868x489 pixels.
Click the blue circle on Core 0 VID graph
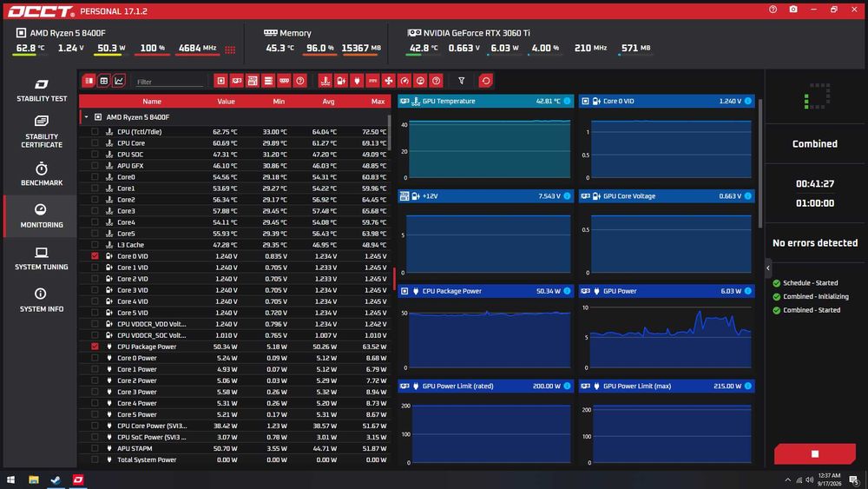(x=748, y=101)
